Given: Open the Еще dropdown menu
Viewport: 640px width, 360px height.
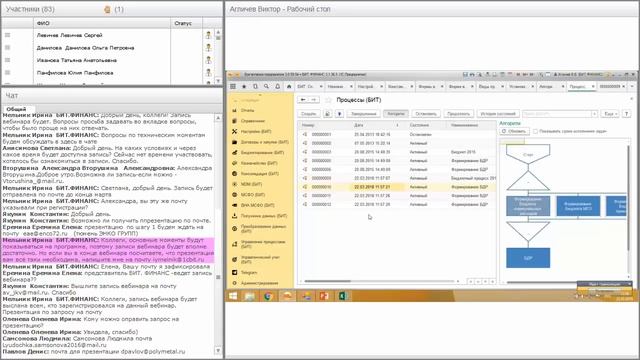Looking at the screenshot, I should (611, 114).
